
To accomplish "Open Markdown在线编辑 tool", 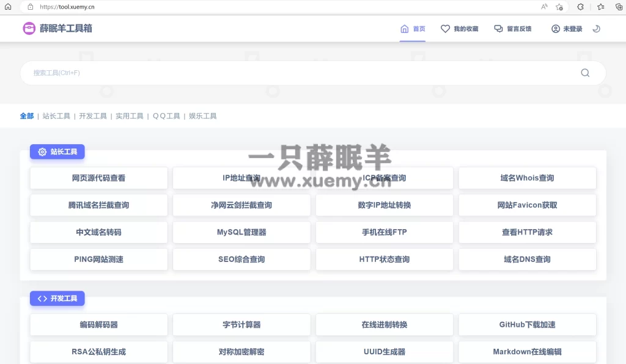I will click(528, 352).
